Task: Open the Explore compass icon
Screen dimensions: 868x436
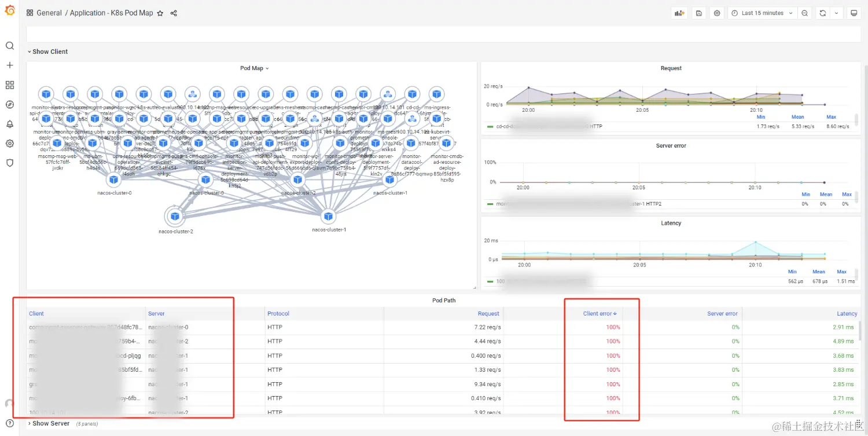Action: [x=9, y=104]
